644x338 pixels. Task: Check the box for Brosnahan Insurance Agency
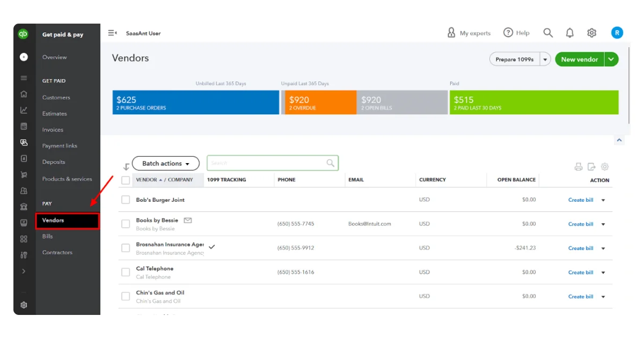click(126, 248)
